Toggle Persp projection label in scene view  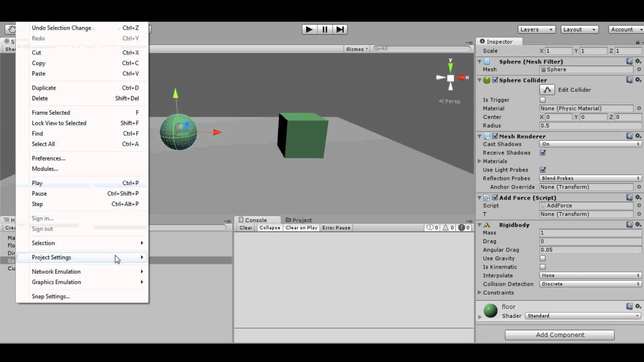pyautogui.click(x=449, y=101)
